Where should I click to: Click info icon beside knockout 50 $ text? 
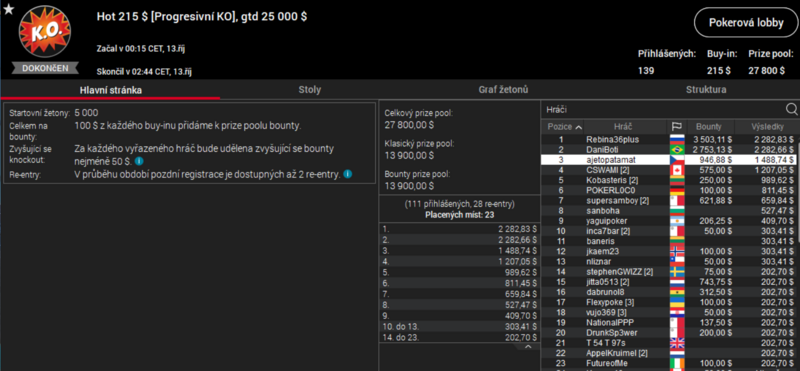click(139, 161)
